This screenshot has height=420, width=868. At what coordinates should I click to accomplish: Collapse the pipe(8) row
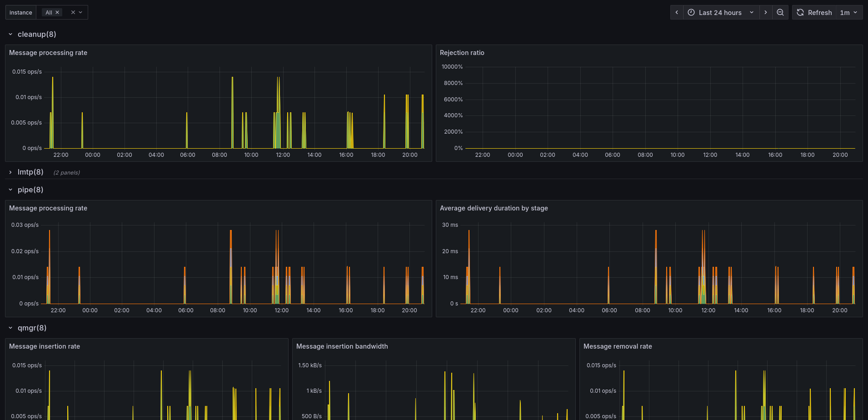pyautogui.click(x=10, y=190)
